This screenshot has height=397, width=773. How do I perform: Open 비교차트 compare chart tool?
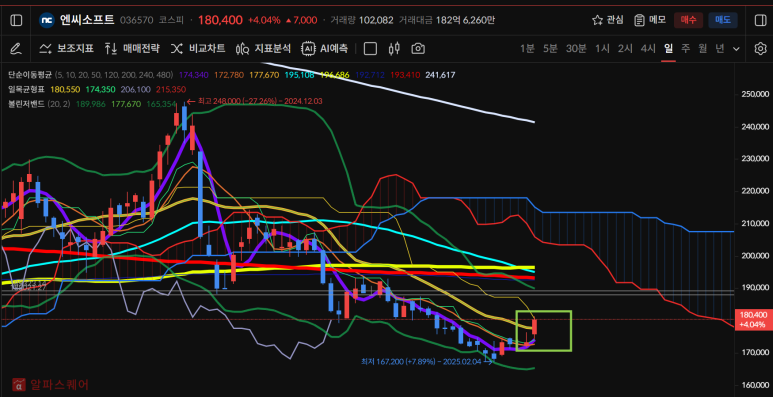click(198, 48)
